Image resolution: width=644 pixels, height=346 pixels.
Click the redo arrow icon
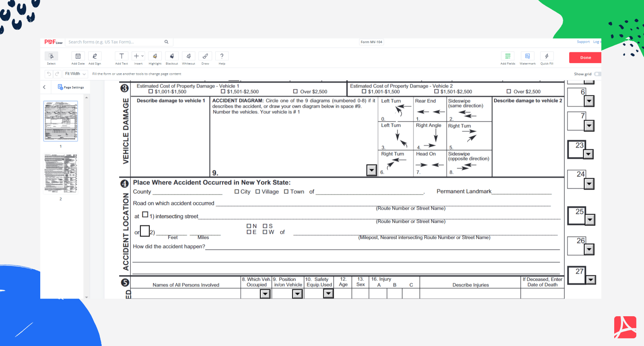coord(57,74)
